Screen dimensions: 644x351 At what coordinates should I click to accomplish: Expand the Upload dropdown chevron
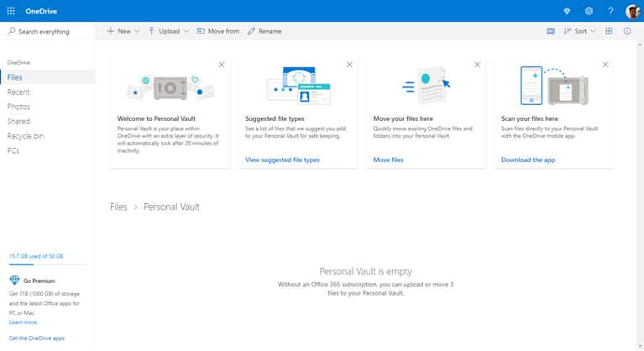pos(186,31)
